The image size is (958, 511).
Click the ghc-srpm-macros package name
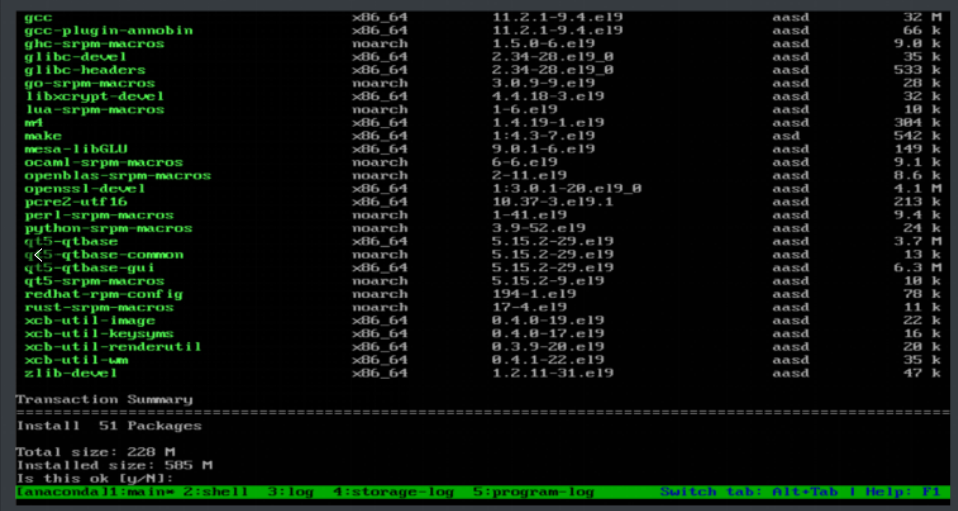(x=94, y=44)
